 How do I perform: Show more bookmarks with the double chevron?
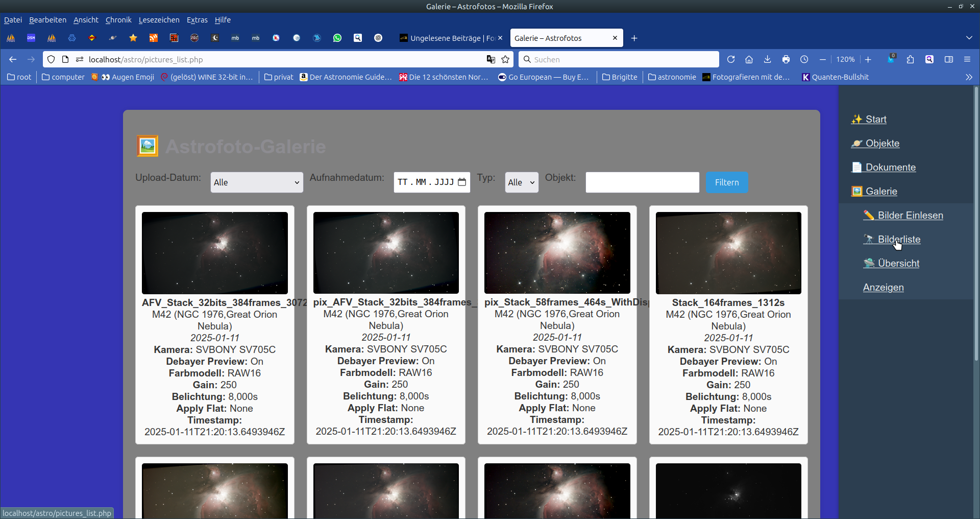[969, 77]
